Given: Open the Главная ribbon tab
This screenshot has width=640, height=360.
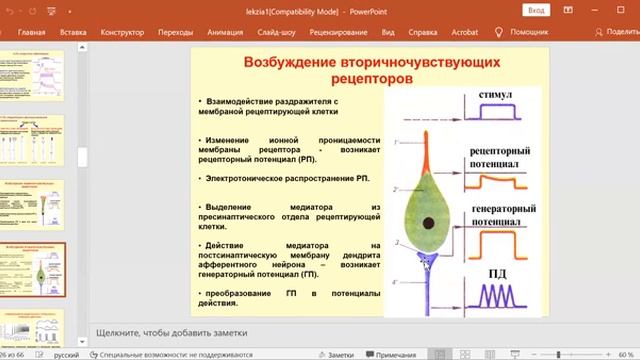Looking at the screenshot, I should (x=31, y=32).
